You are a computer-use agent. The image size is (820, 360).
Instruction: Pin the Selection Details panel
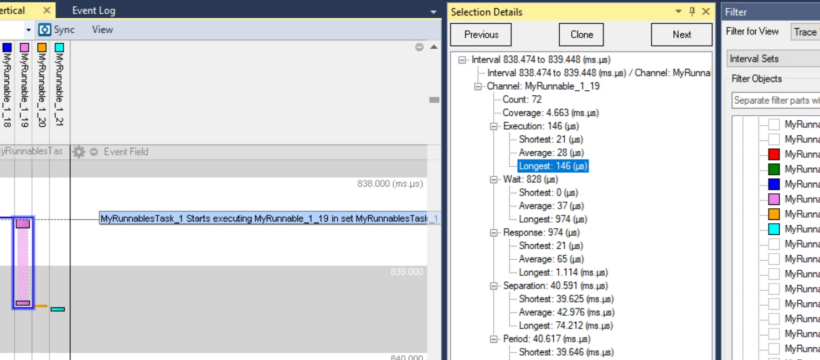coord(692,12)
